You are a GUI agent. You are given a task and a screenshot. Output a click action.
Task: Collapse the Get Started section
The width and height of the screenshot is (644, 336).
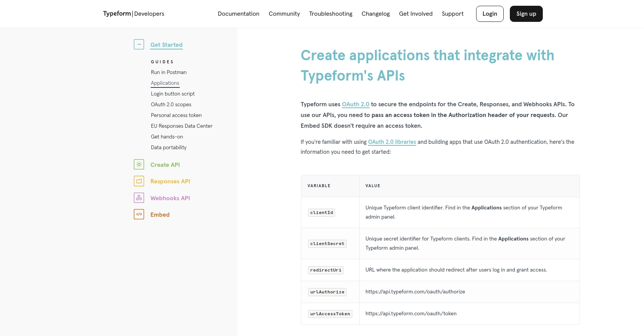tap(166, 45)
